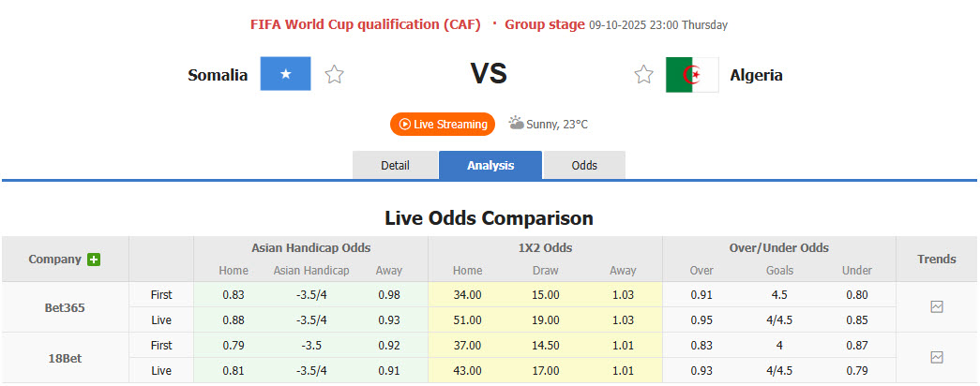Click Bet365 live over odds 0.95
The image size is (980, 386).
click(x=701, y=319)
